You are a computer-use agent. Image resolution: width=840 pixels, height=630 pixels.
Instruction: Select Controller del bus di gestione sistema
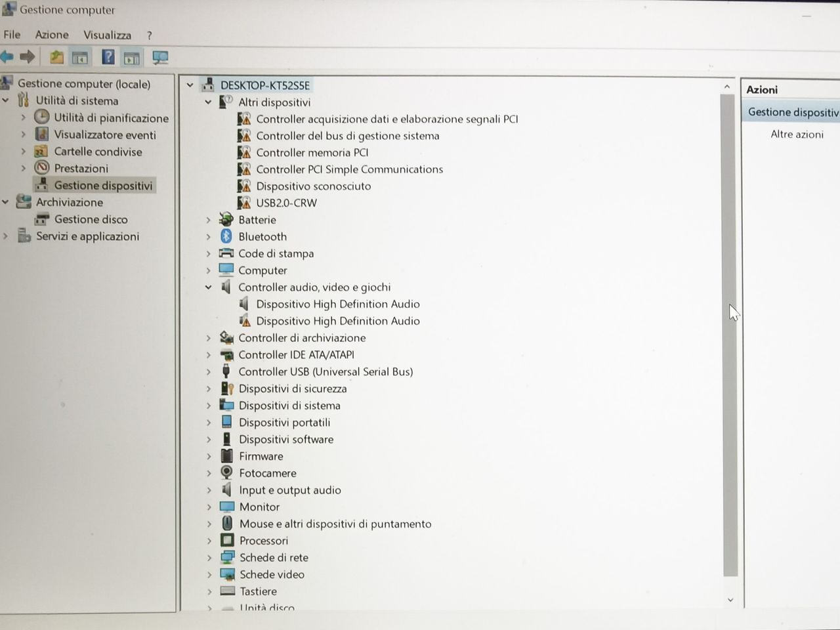(x=347, y=135)
